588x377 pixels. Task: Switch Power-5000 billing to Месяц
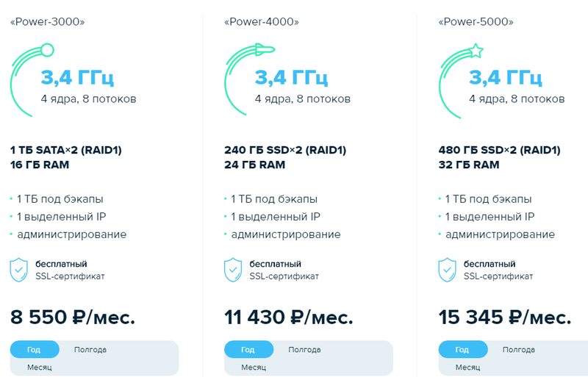coord(467,367)
